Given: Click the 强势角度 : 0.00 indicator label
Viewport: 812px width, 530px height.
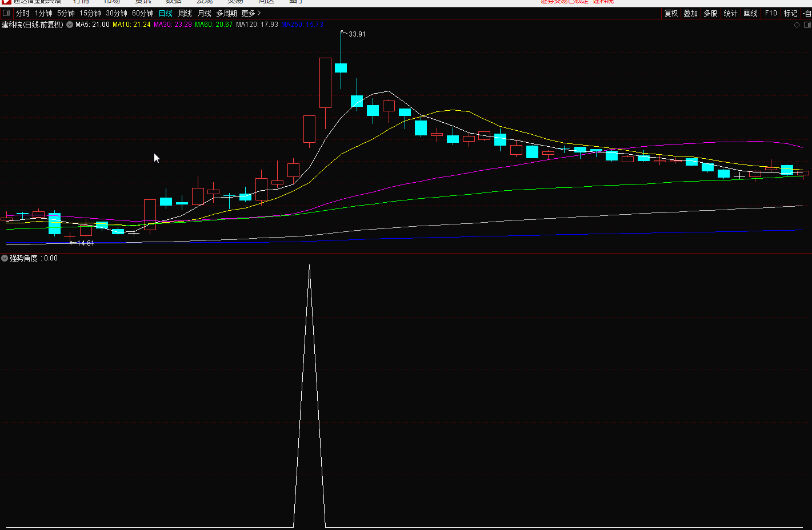Looking at the screenshot, I should [x=34, y=258].
